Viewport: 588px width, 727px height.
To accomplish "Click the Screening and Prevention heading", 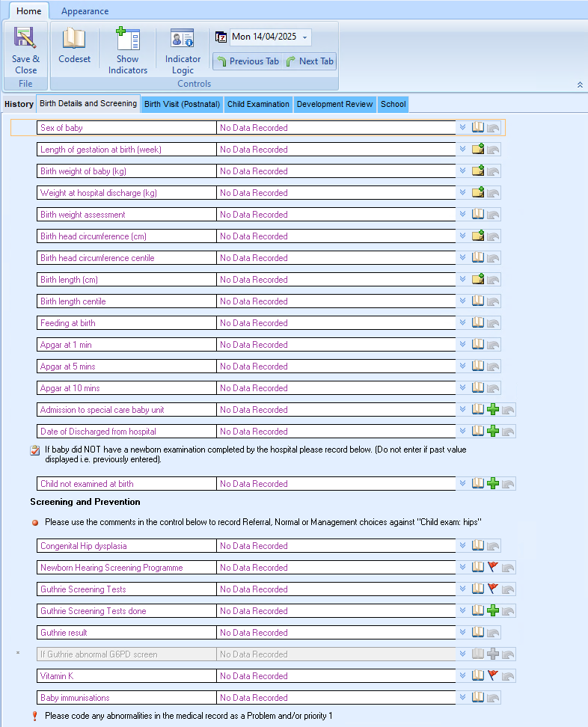I will coord(85,502).
